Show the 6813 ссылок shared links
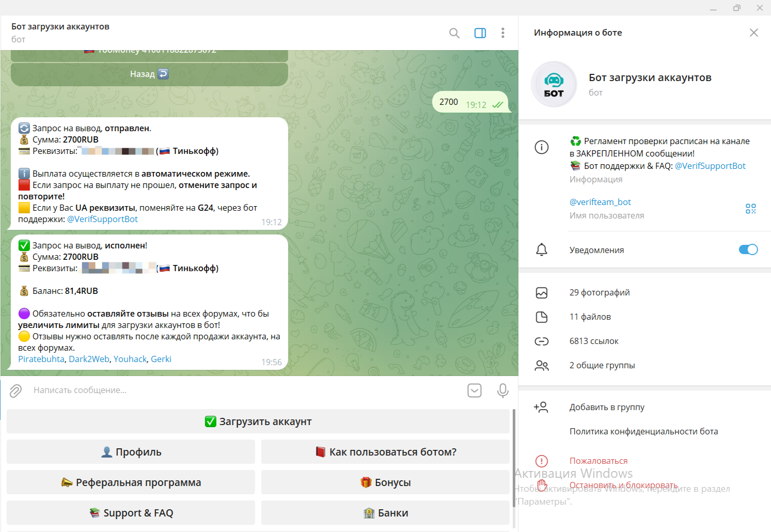The image size is (771, 532). click(x=593, y=341)
